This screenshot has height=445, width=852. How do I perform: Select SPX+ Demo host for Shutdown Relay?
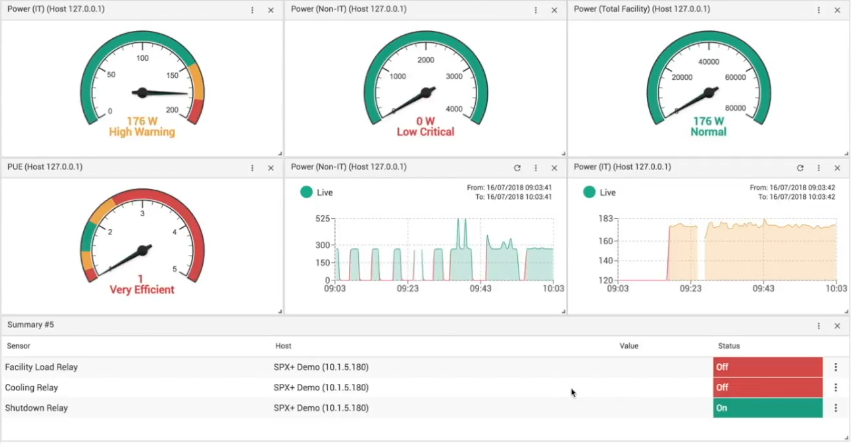321,408
